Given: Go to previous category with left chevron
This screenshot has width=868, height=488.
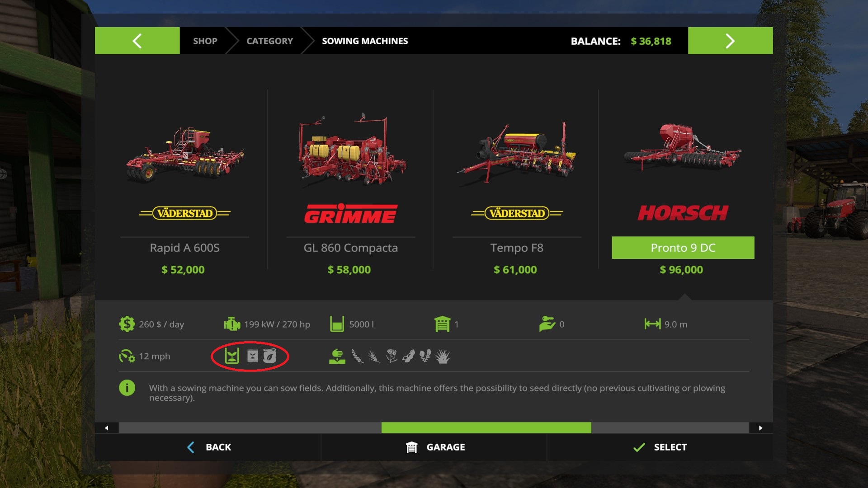Looking at the screenshot, I should [137, 41].
